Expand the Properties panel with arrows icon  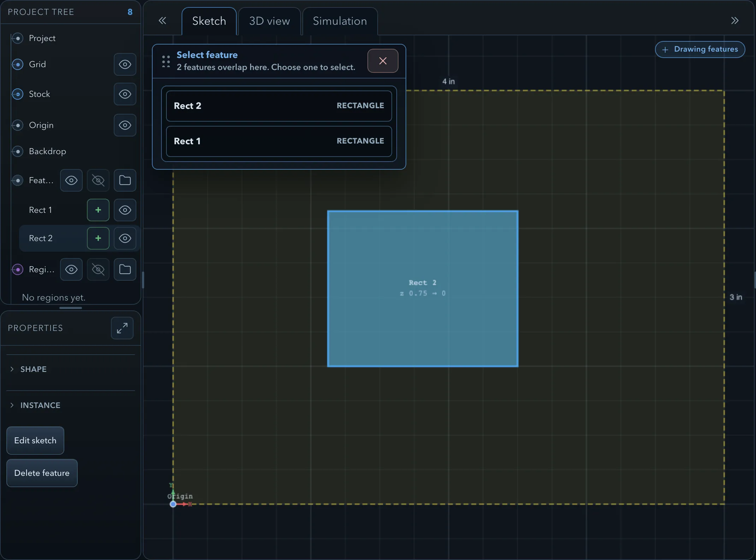pyautogui.click(x=122, y=328)
